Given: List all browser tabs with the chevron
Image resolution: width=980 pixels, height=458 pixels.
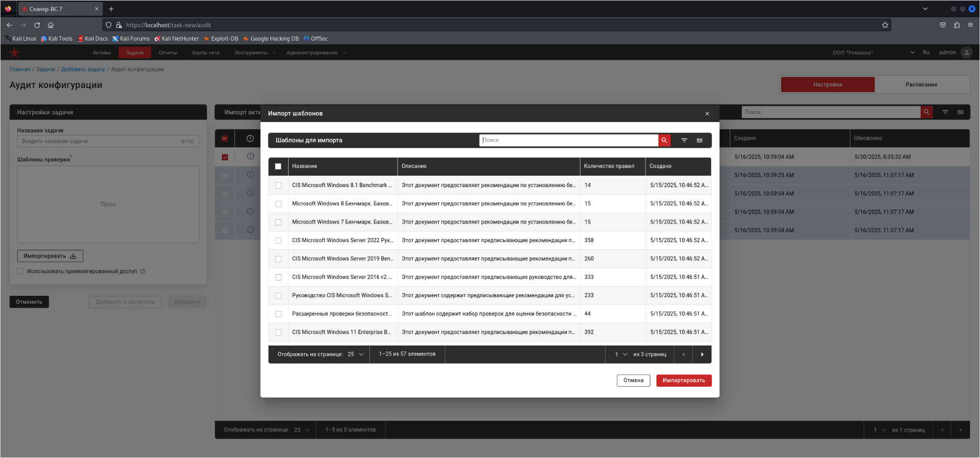Looking at the screenshot, I should coord(925,9).
